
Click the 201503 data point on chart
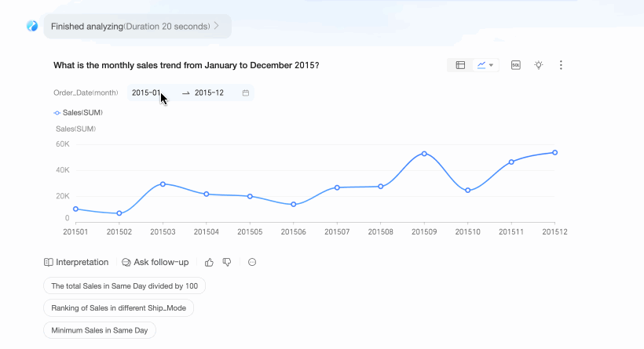click(163, 184)
